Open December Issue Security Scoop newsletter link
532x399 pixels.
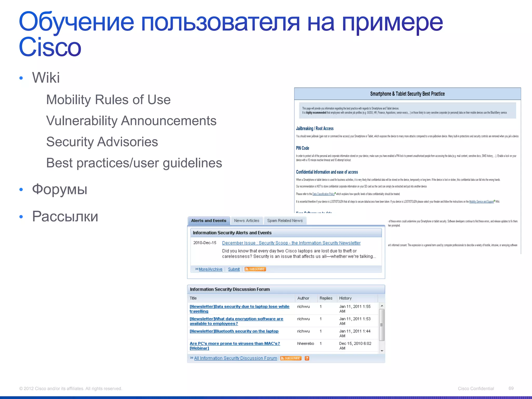(x=291, y=243)
